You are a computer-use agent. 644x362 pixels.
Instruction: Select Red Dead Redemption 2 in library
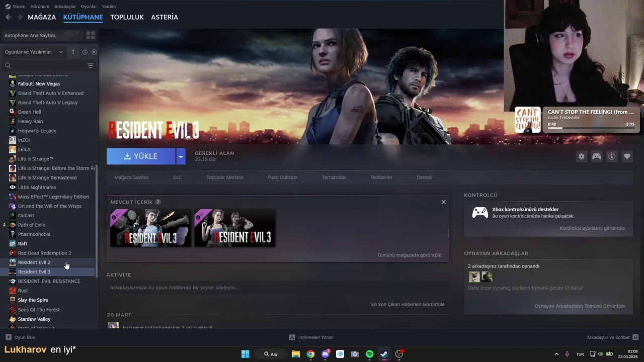[x=44, y=253]
